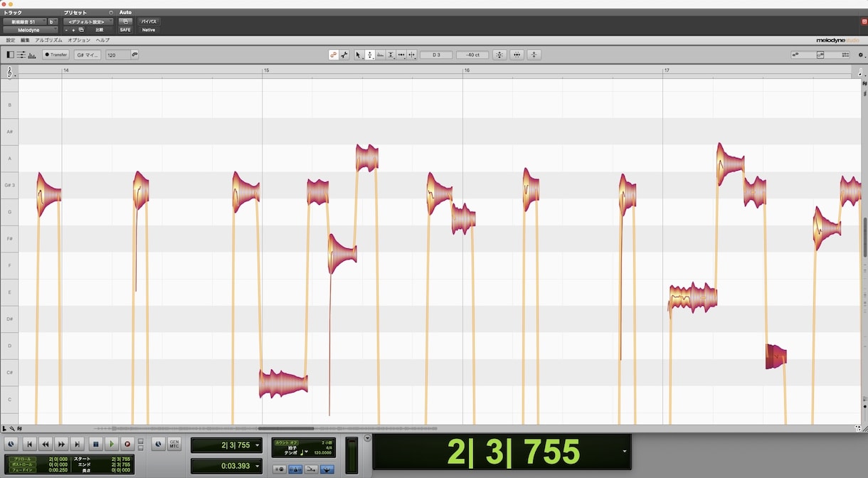This screenshot has height=478, width=868.
Task: Toggle the track panel sidebar icon
Action: pos(10,55)
